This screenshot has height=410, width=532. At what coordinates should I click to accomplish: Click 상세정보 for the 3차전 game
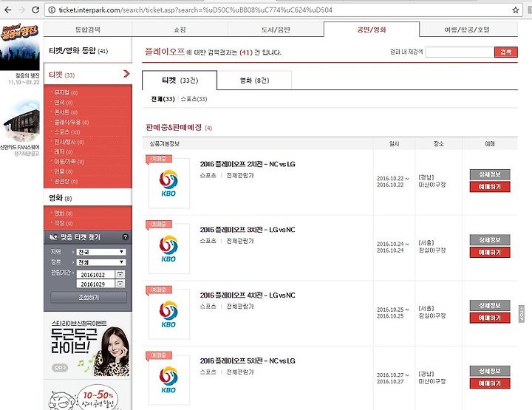490,240
